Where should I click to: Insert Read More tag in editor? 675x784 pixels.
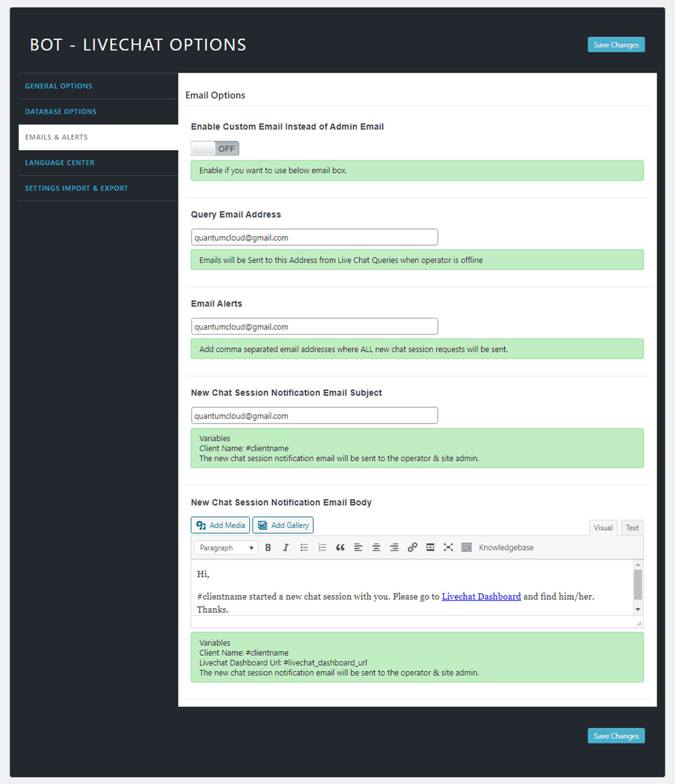coord(430,548)
